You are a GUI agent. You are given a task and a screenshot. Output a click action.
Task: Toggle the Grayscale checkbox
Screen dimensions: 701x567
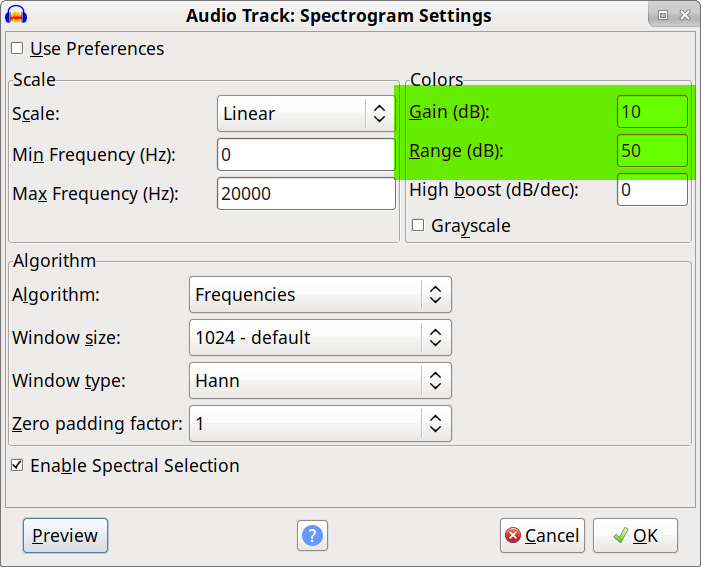[418, 225]
